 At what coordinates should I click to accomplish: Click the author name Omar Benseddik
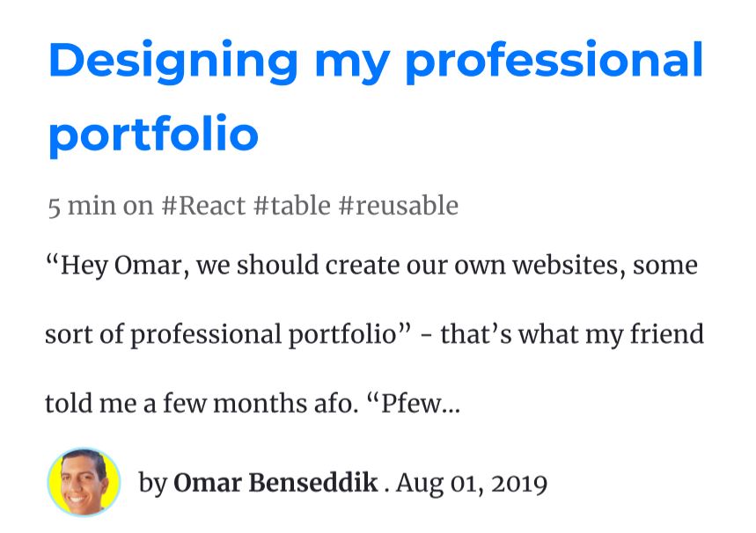pos(275,482)
